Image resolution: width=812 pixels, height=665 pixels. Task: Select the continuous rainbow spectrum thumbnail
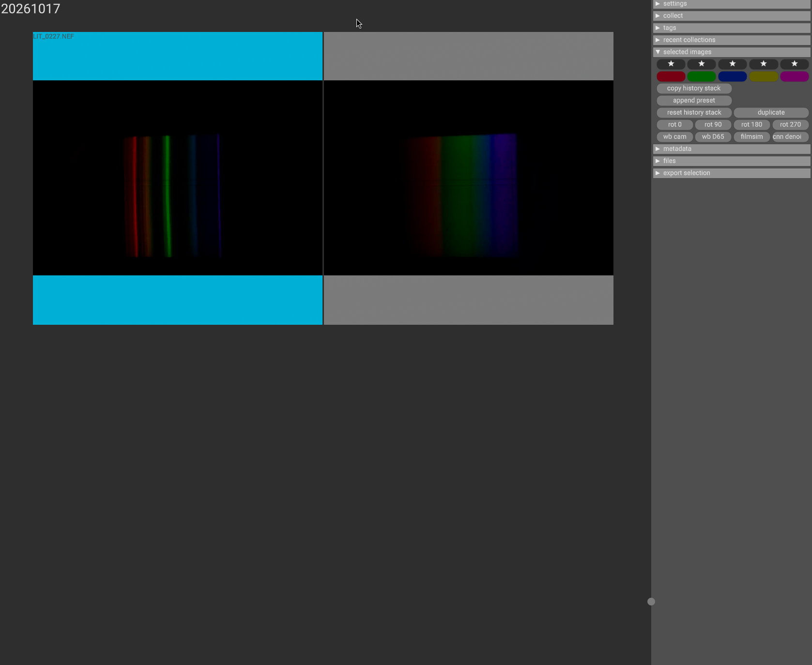click(469, 178)
